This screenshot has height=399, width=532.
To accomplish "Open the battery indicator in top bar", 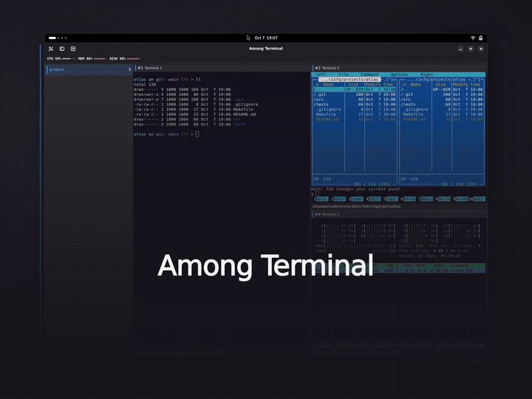I will [x=481, y=38].
